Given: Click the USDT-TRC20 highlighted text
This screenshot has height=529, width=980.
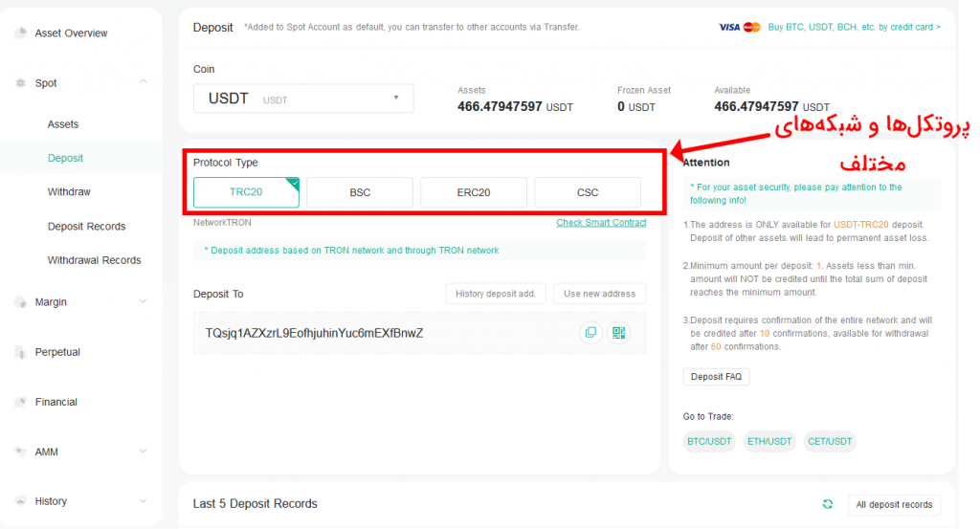Looking at the screenshot, I should point(860,225).
